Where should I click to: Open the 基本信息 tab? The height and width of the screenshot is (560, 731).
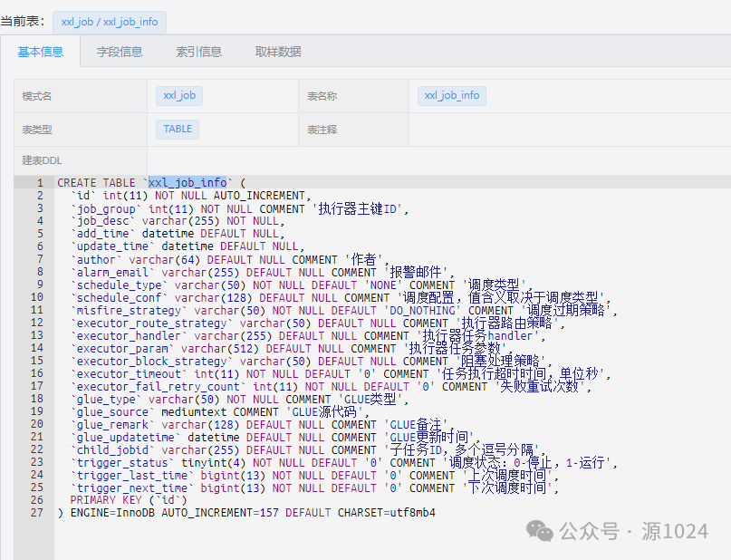click(41, 52)
